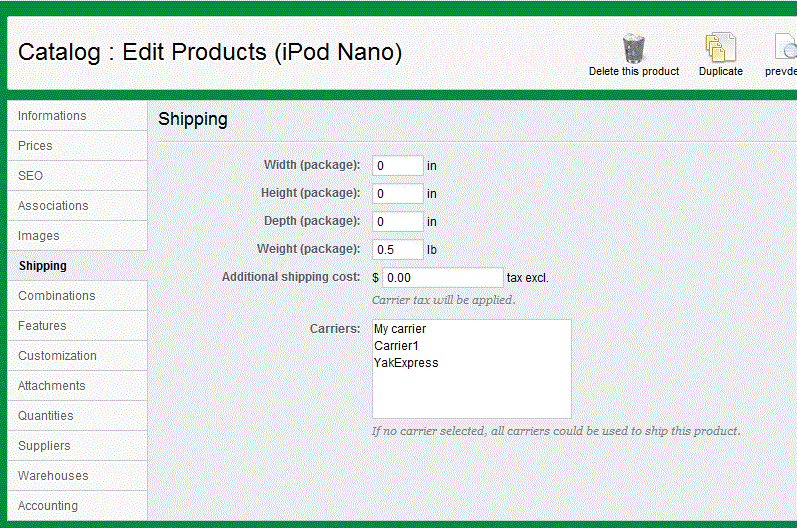Viewport: 797px width, 528px height.
Task: Click the Delete this product trash icon
Action: tap(633, 48)
